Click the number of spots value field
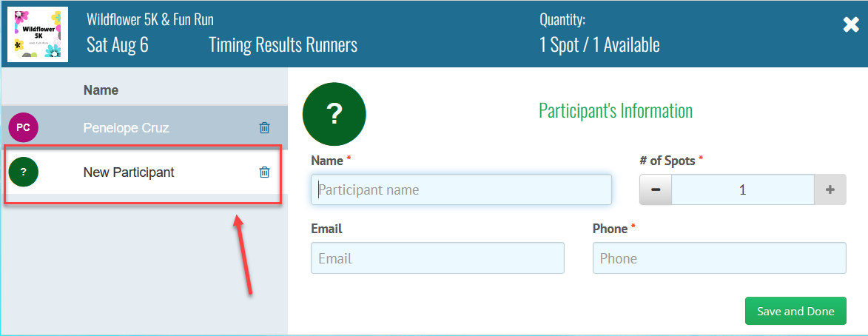The width and height of the screenshot is (868, 336). click(742, 189)
